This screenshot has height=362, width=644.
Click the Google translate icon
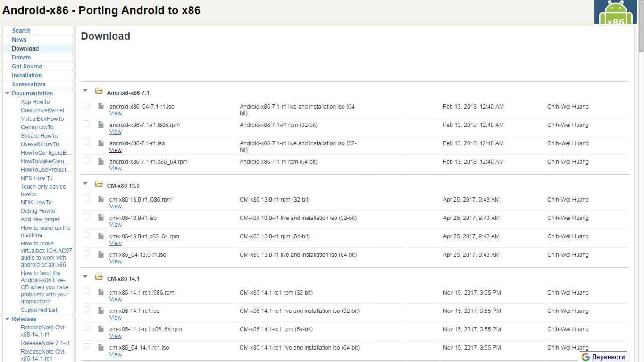tap(585, 357)
